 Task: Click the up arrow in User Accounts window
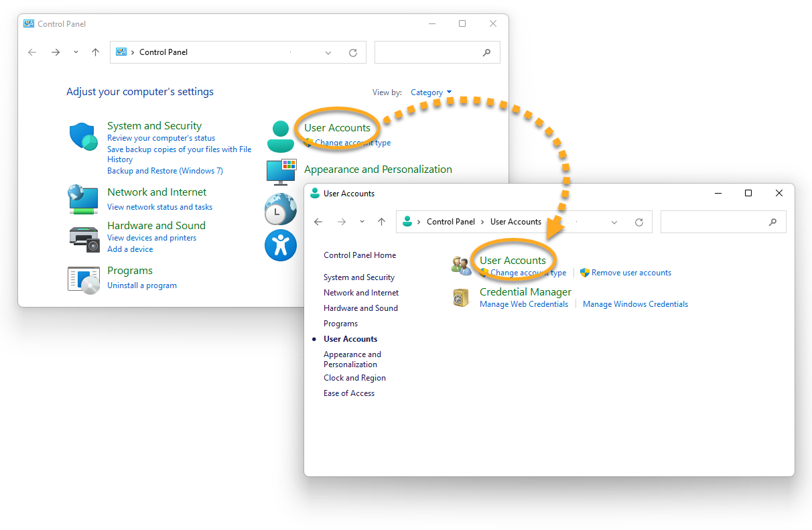click(x=381, y=222)
